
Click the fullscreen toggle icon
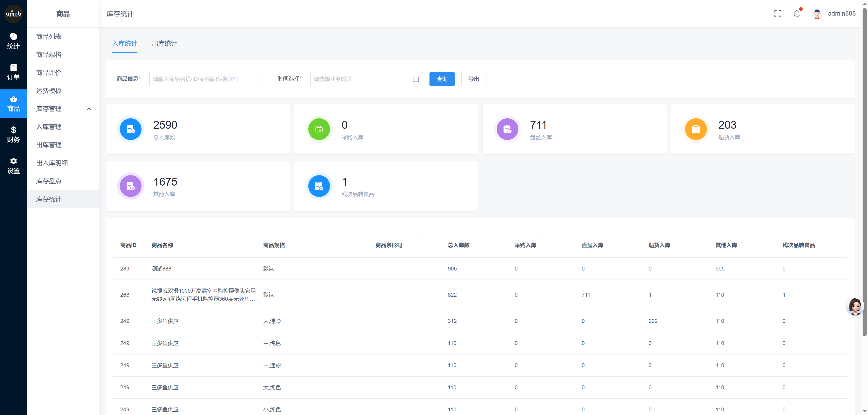pos(777,14)
